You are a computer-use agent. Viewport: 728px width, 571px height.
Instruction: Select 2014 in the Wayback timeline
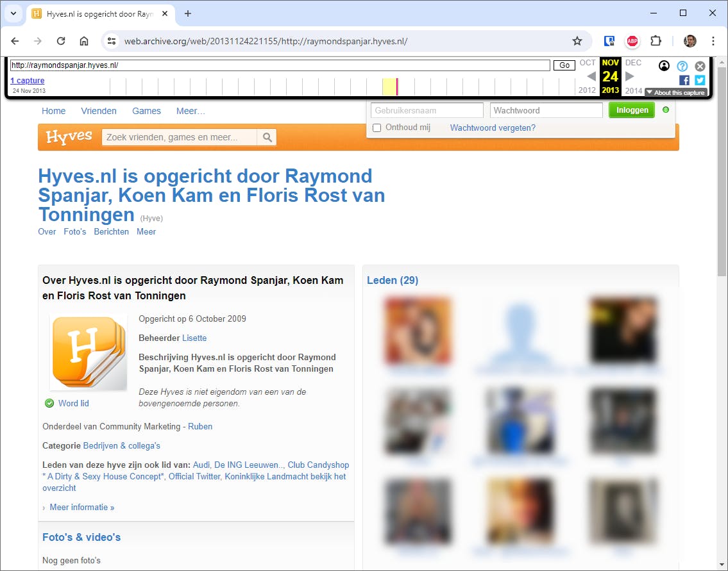[633, 90]
